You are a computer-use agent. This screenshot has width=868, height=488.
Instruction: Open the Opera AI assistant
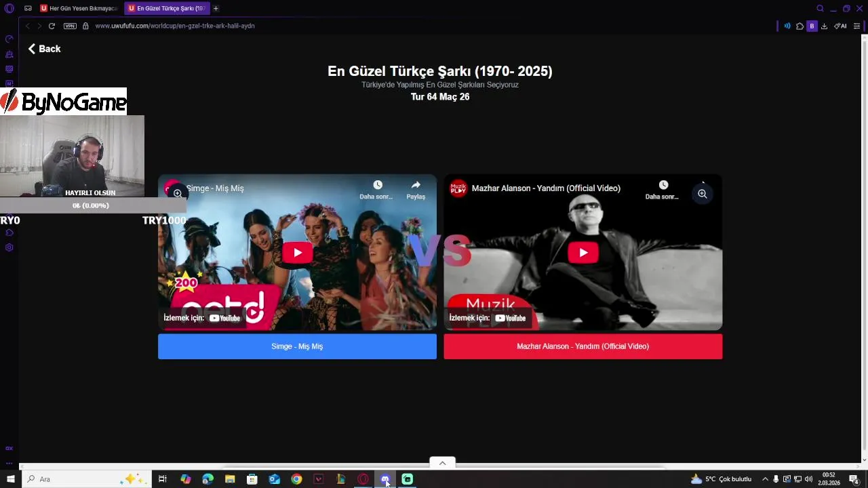tap(840, 26)
